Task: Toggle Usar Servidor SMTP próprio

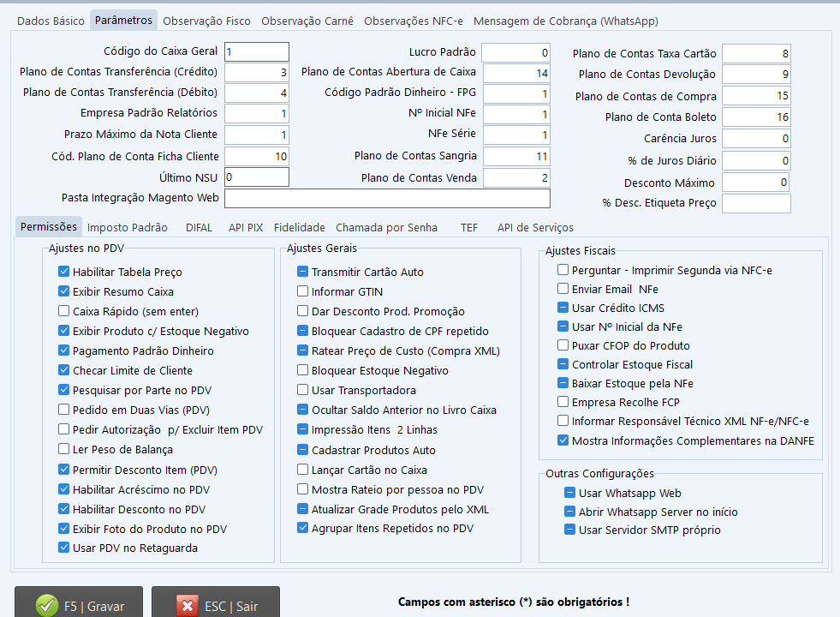Action: pos(569,530)
